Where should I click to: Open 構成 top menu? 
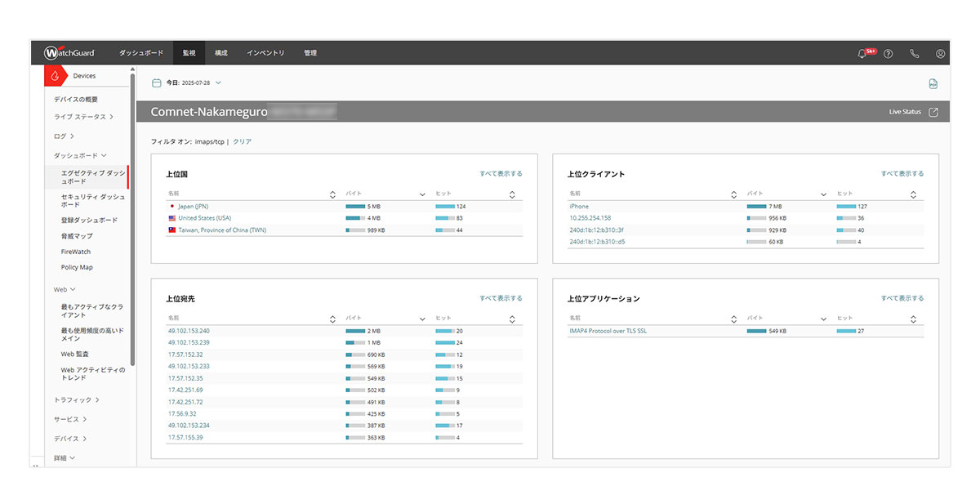click(x=221, y=53)
